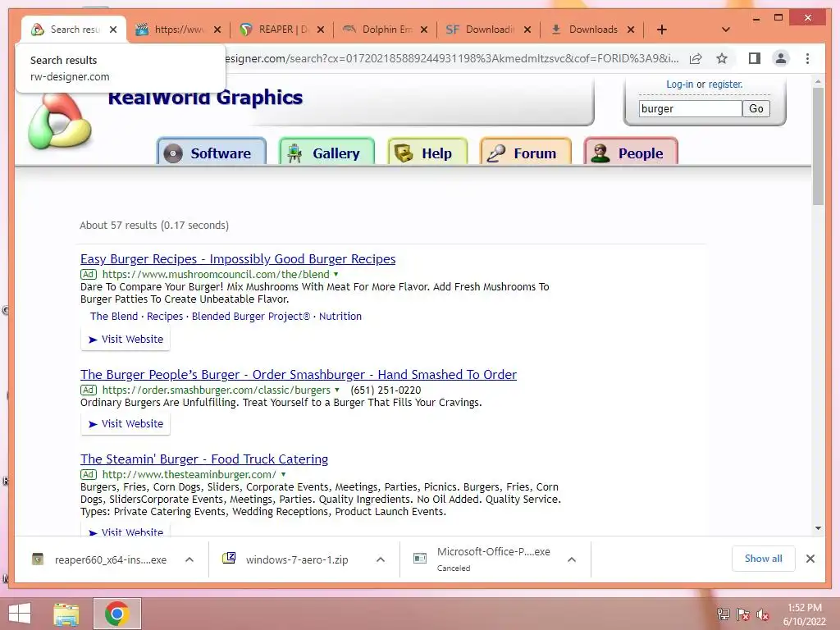Open The Steamin' Burger result
Viewport: 840px width, 630px height.
click(x=204, y=459)
